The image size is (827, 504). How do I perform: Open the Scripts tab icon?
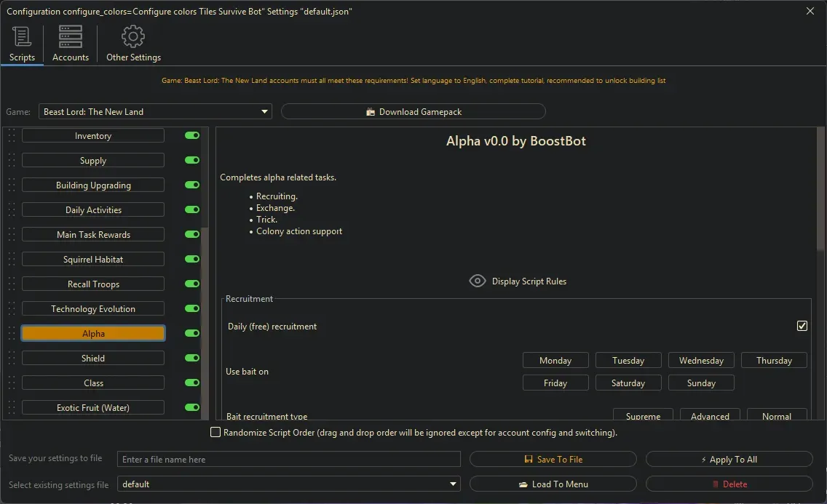pos(22,36)
